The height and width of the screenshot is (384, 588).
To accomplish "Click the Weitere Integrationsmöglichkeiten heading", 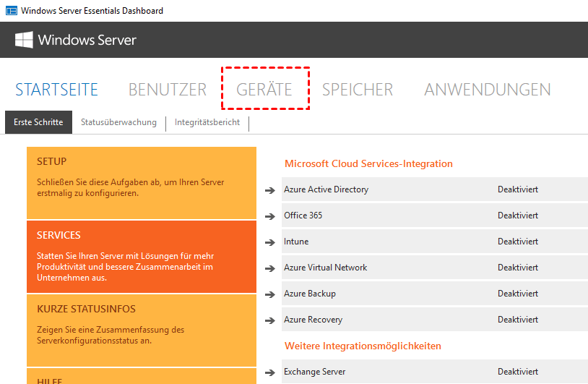I will click(363, 346).
